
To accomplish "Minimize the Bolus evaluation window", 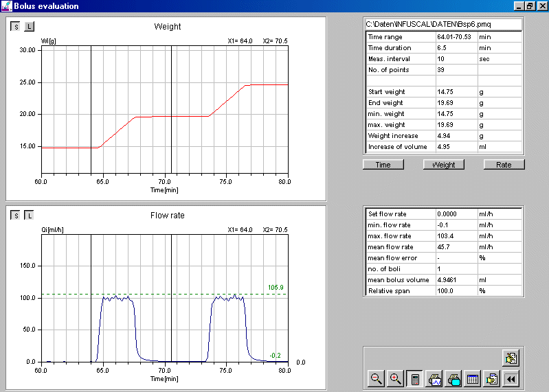I will pyautogui.click(x=519, y=6).
